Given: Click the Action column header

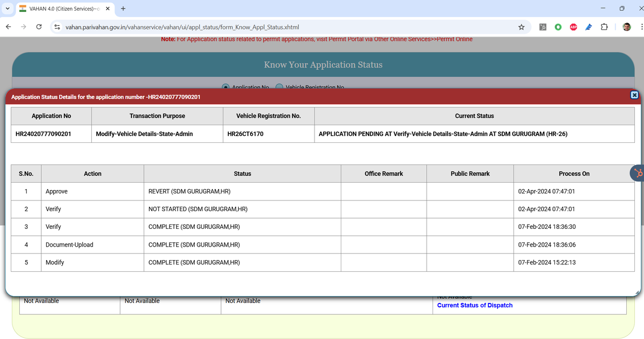Looking at the screenshot, I should (92, 174).
